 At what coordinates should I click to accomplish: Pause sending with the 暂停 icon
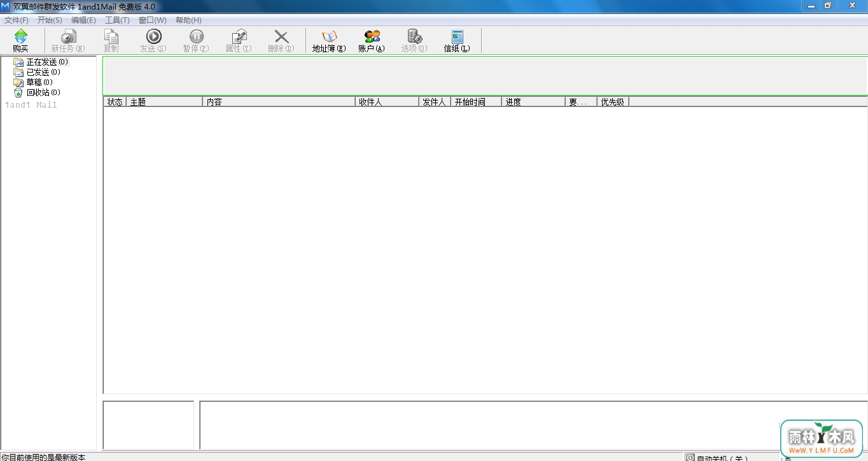point(196,41)
